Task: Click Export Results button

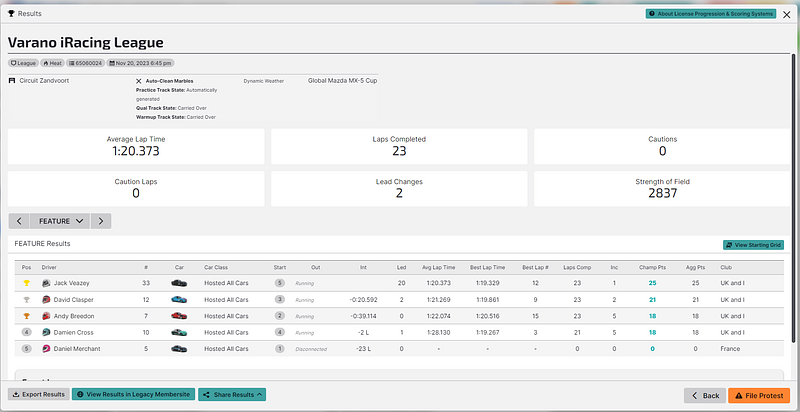Action: pyautogui.click(x=39, y=394)
